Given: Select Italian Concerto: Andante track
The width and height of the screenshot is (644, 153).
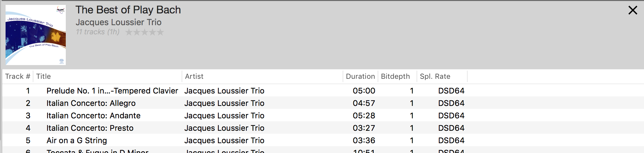Looking at the screenshot, I should point(323,115).
